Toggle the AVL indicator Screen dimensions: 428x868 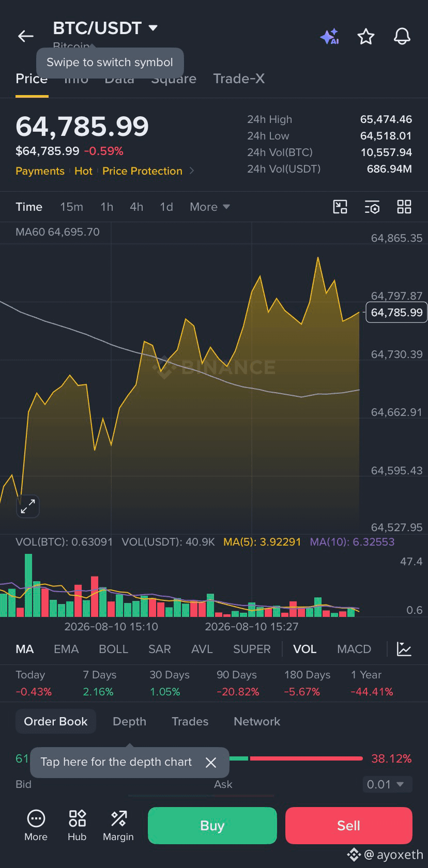202,649
